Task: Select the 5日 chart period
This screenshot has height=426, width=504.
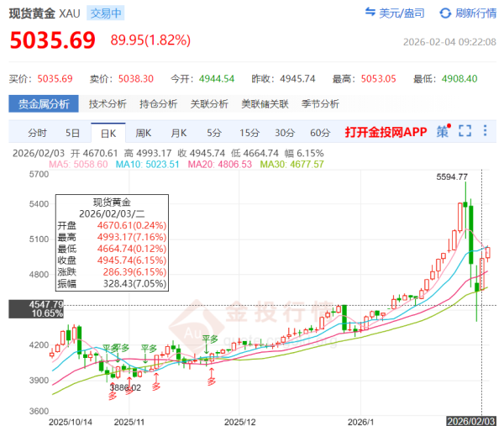Action: 72,133
